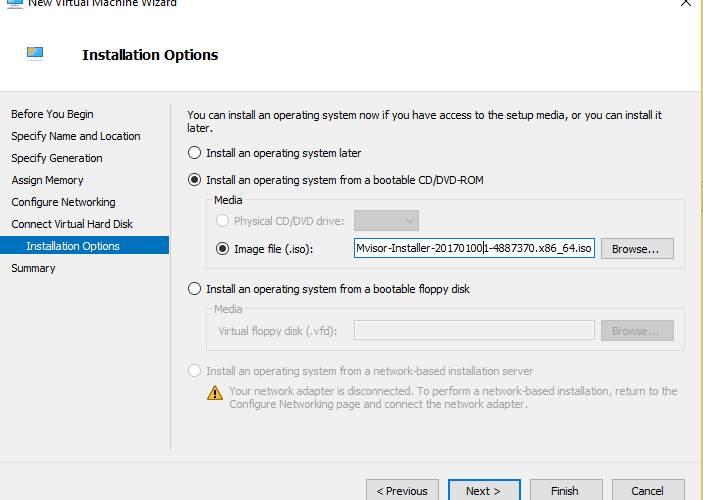
Task: Open the Specify Name and Location page
Action: pos(76,136)
